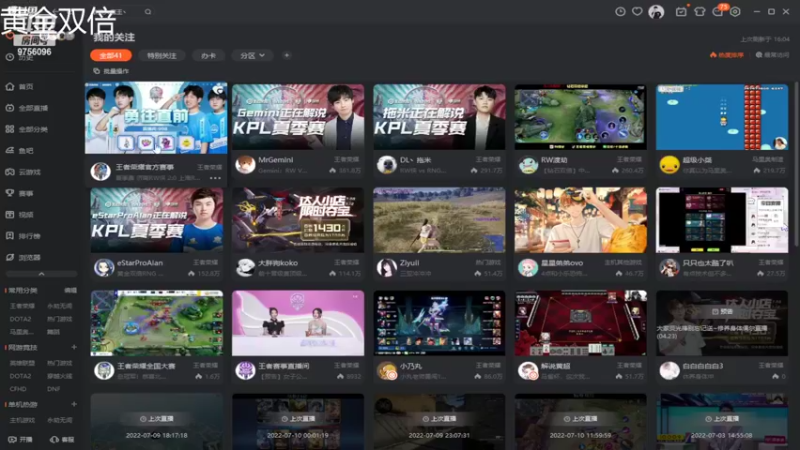Click the 超级小桀 yellow duck avatar
This screenshot has height=450, width=800.
click(669, 165)
